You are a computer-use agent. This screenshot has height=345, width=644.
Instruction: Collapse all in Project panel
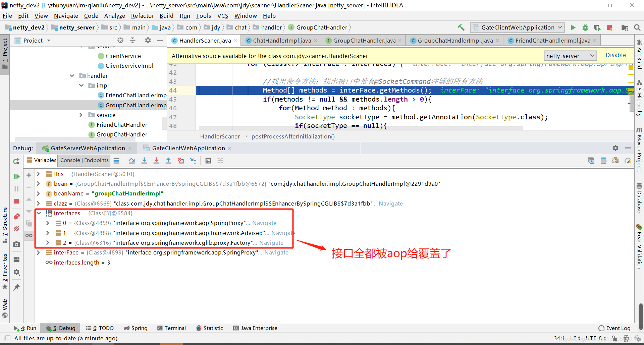pos(133,40)
